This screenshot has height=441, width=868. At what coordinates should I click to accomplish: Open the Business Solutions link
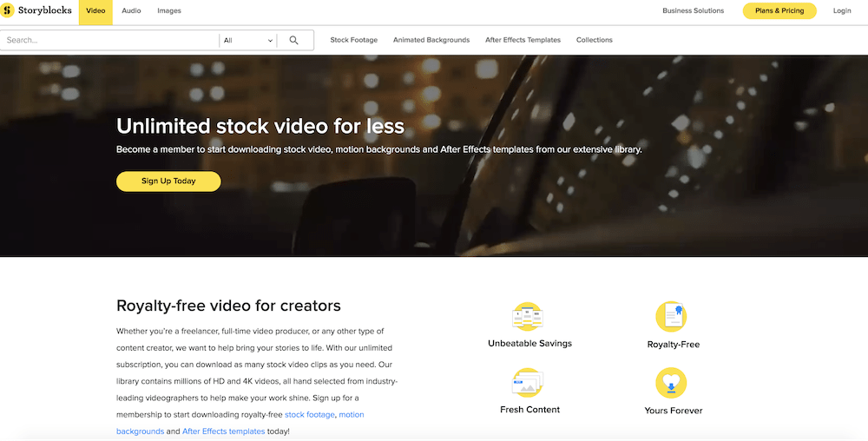[x=693, y=11]
